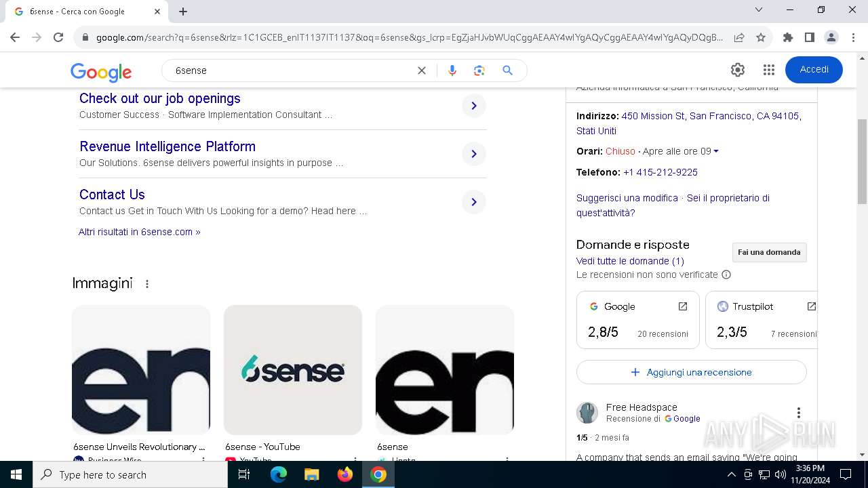Expand Check out our job openings result

pos(474,106)
